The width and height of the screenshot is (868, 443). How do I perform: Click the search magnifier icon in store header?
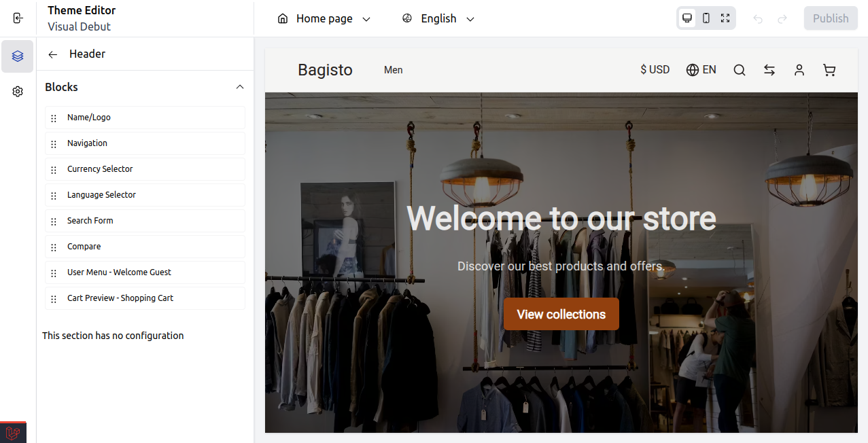pos(740,70)
